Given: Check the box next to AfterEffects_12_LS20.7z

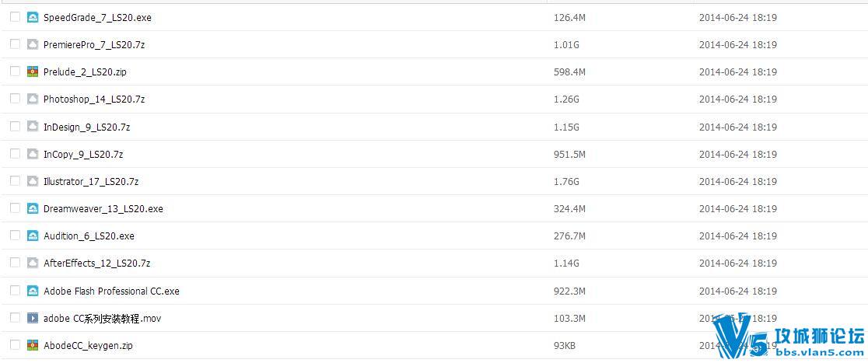Looking at the screenshot, I should coord(15,263).
